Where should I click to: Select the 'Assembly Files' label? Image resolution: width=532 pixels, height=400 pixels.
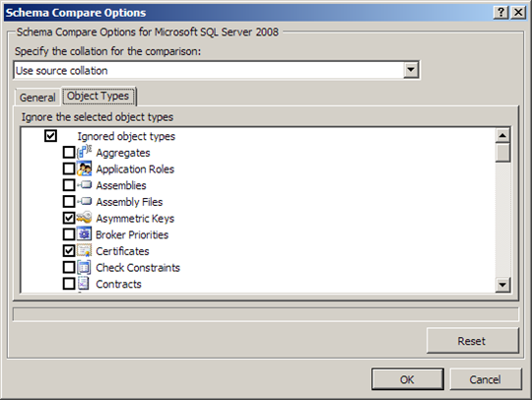click(x=129, y=202)
